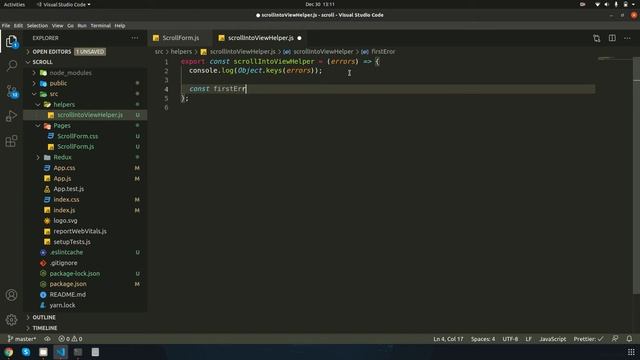Change indentation via Spaces: 4
The image size is (640, 360).
483,339
